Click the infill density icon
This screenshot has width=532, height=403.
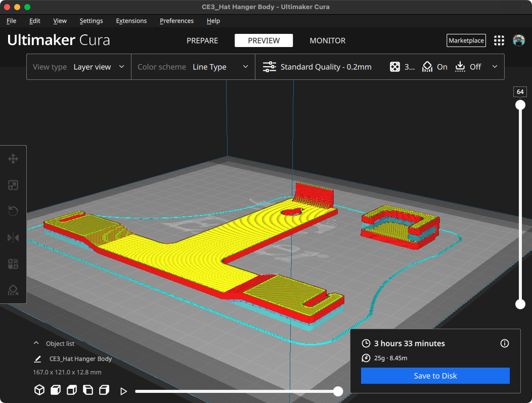pyautogui.click(x=395, y=67)
